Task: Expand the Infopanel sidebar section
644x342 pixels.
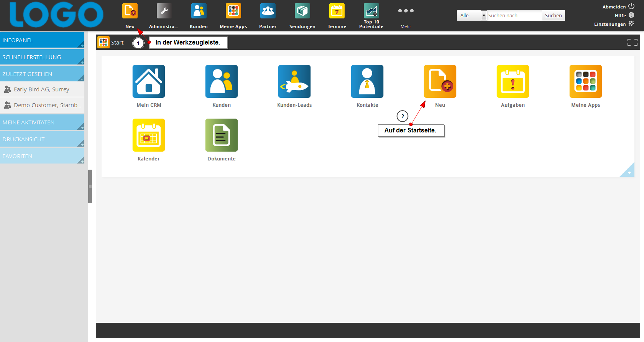Action: 42,40
